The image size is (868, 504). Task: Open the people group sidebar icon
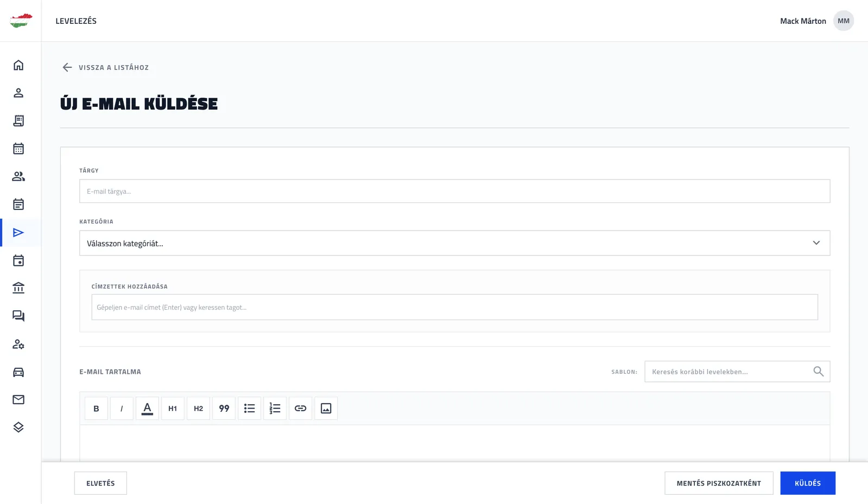pyautogui.click(x=18, y=176)
